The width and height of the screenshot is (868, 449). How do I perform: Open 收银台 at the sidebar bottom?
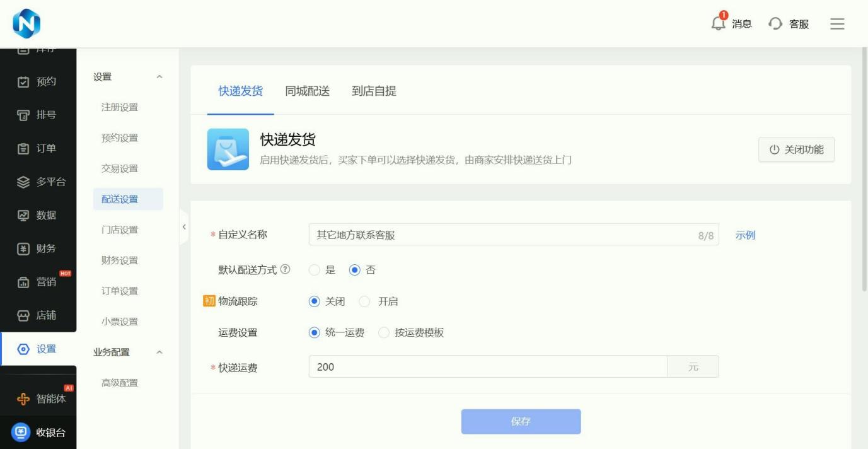38,433
